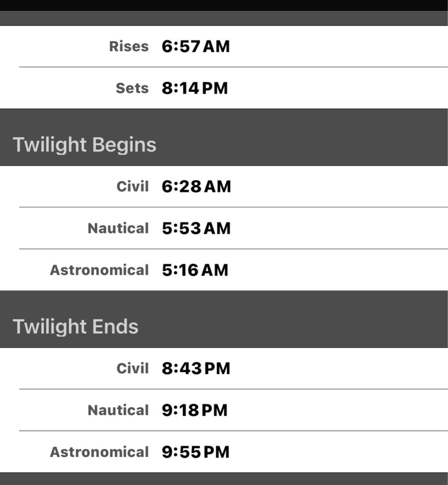Click the Twilight Begins section header
This screenshot has width=448, height=485.
click(224, 137)
